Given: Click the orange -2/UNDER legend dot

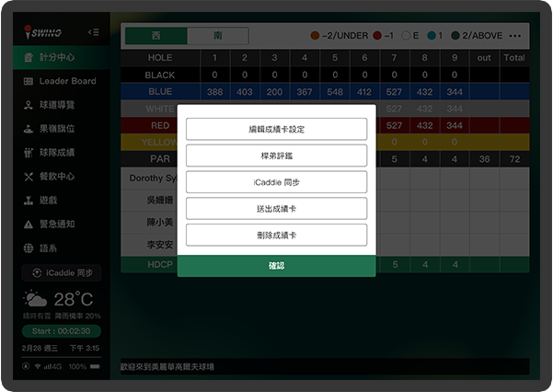Looking at the screenshot, I should (316, 36).
